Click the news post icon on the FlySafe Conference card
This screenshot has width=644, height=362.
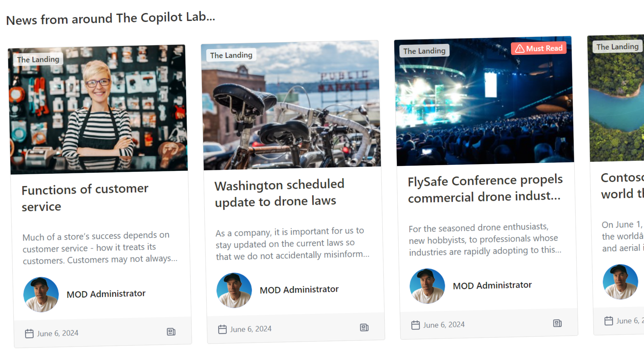557,323
